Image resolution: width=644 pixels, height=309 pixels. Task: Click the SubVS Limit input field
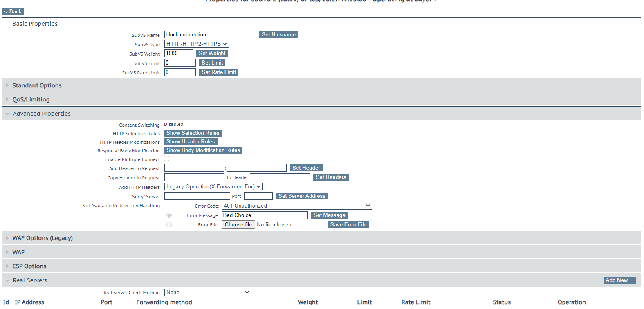click(x=180, y=63)
